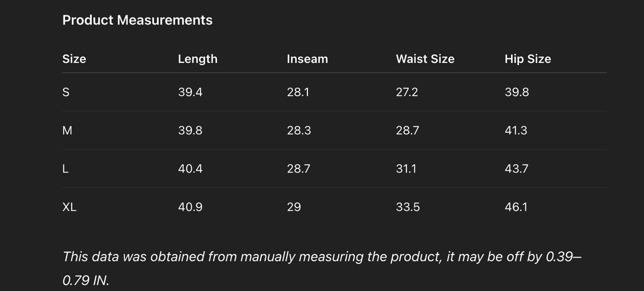
Task: Click the 28.1 inseam value
Action: [x=298, y=92]
